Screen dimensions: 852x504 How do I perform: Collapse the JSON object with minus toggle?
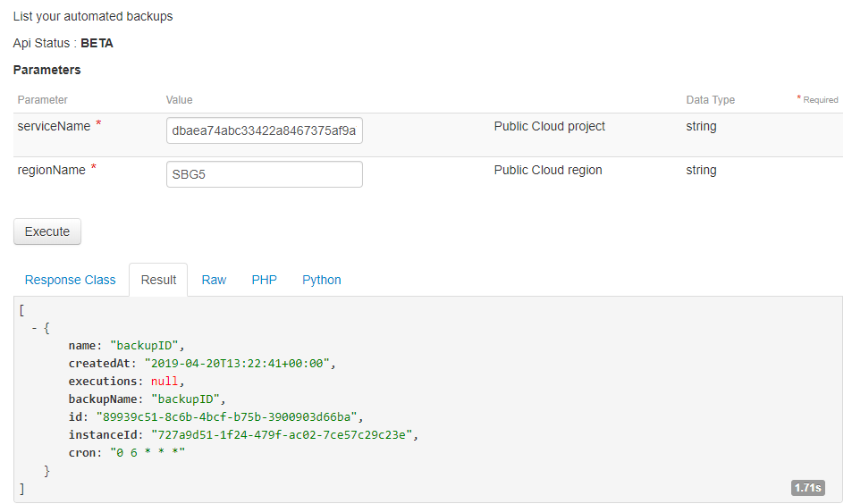click(34, 328)
